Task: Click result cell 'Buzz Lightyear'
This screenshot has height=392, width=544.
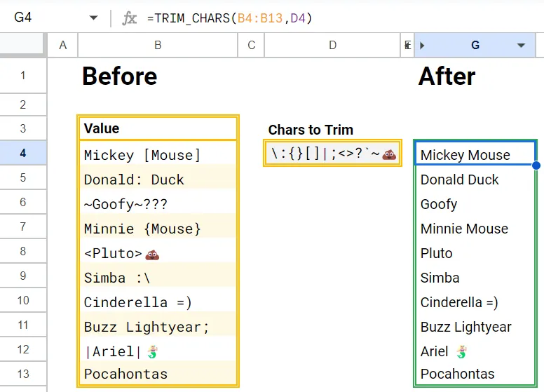Action: click(475, 325)
